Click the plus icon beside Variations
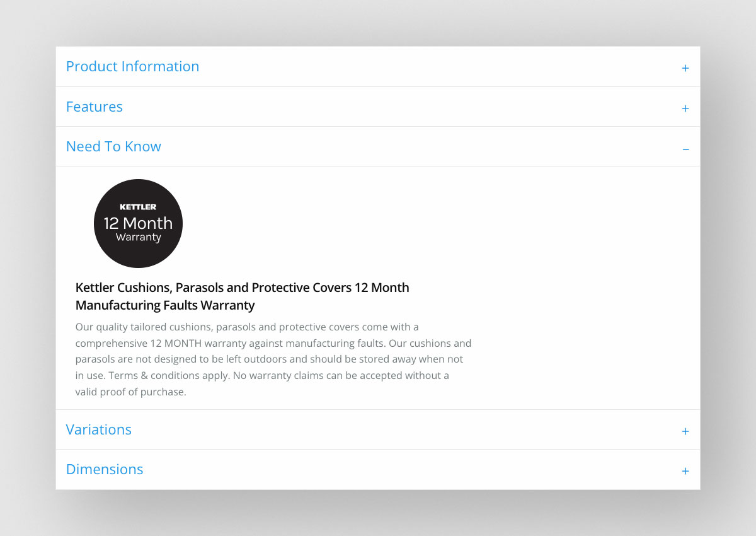756x536 pixels. pos(685,431)
